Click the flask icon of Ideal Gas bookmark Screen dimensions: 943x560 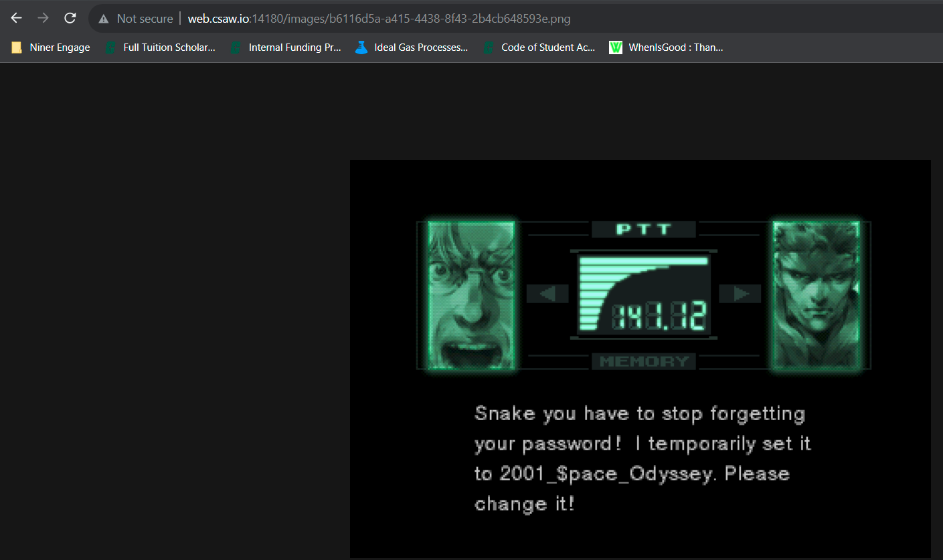pos(361,48)
